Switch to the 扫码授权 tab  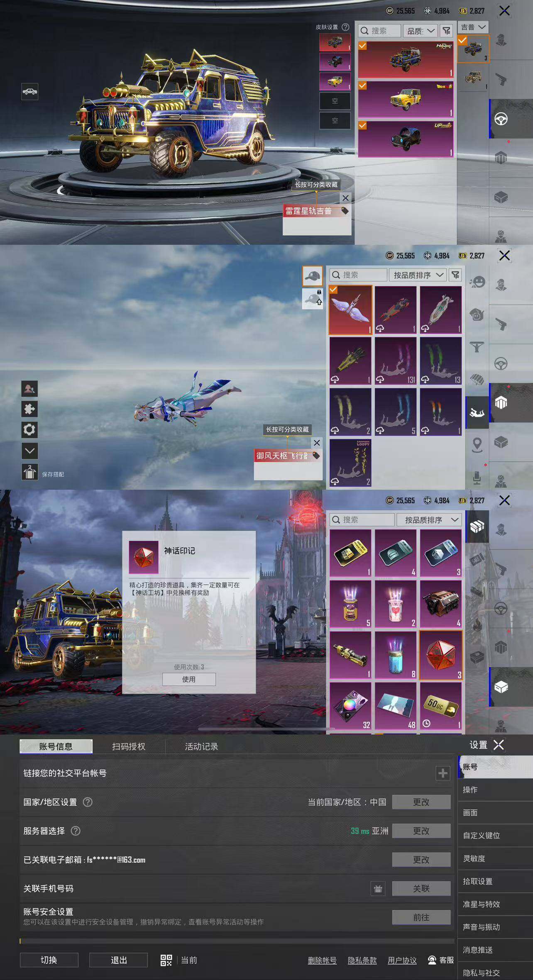click(x=129, y=746)
